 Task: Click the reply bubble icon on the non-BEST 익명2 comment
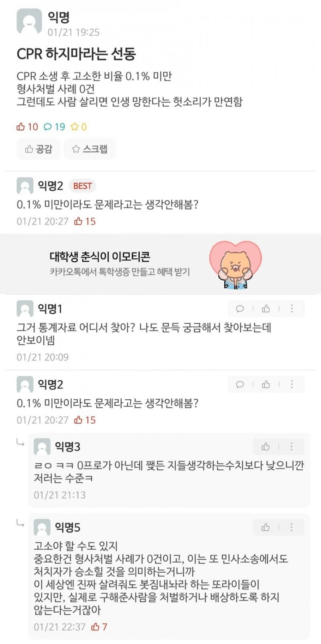coord(240,384)
